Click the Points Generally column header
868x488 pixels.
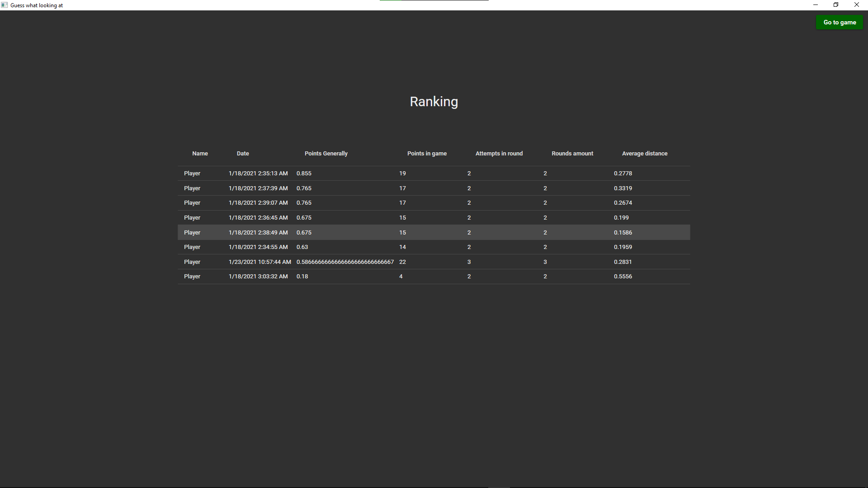(326, 154)
